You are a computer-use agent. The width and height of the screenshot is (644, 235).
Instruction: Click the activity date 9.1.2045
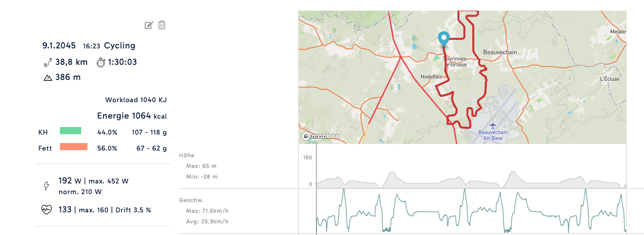(59, 46)
